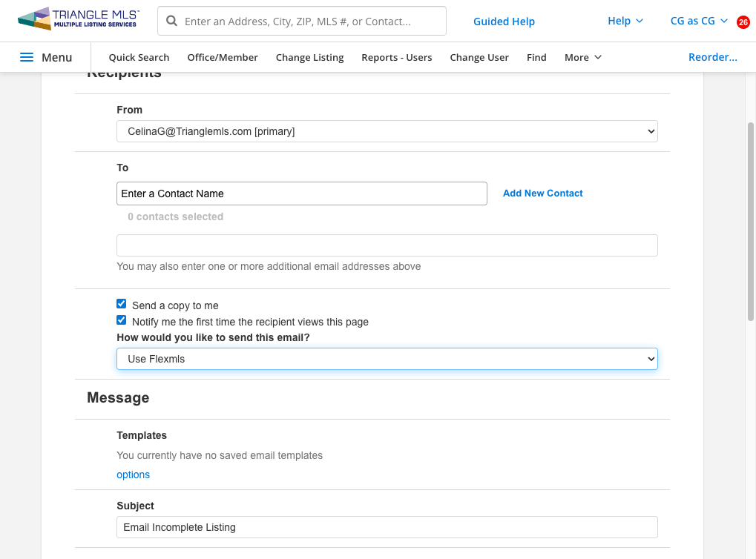The height and width of the screenshot is (559, 756).
Task: Expand the More menu
Action: pos(583,57)
